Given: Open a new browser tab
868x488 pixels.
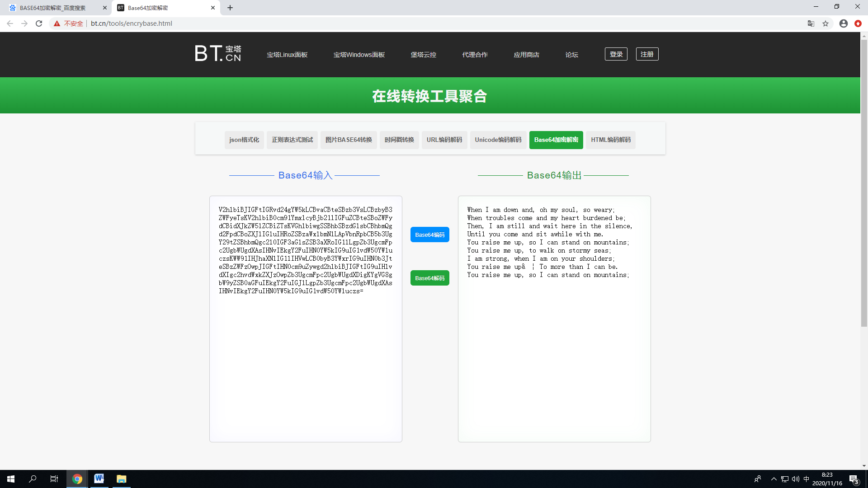Looking at the screenshot, I should 230,8.
